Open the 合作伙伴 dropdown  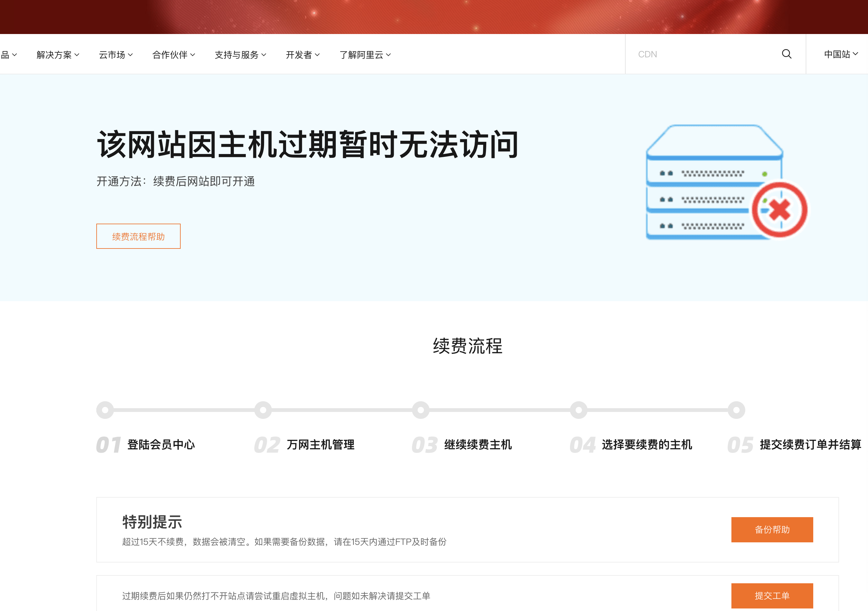(173, 55)
